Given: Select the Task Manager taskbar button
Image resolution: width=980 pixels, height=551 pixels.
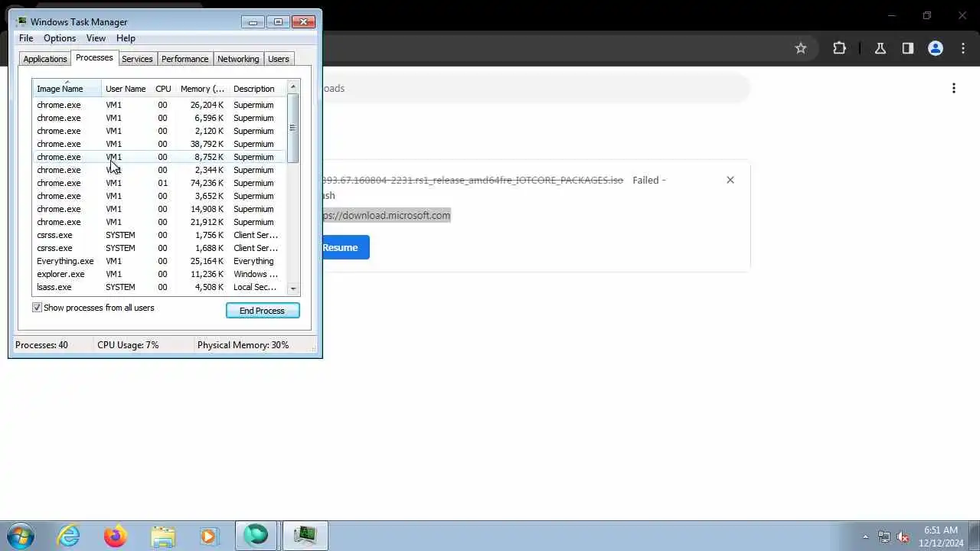Looking at the screenshot, I should point(305,536).
